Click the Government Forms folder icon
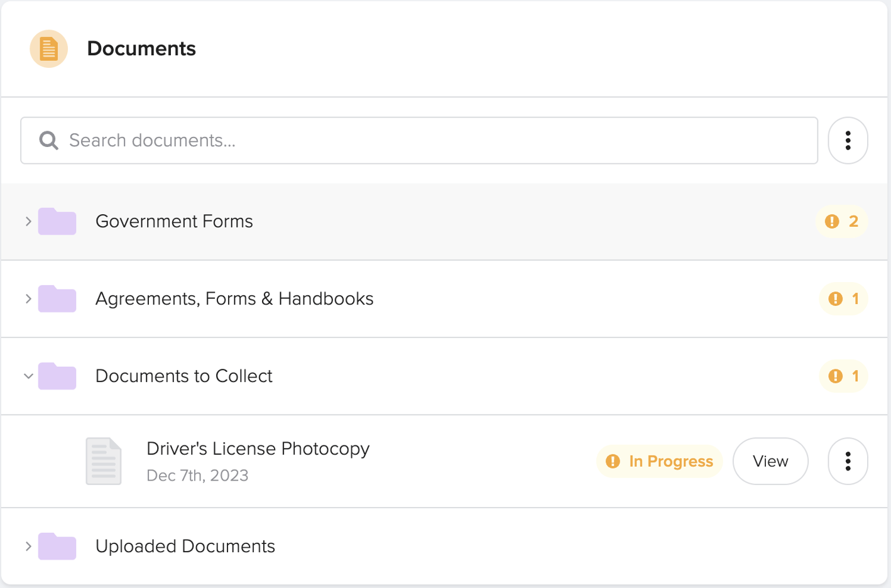891x588 pixels. point(57,221)
